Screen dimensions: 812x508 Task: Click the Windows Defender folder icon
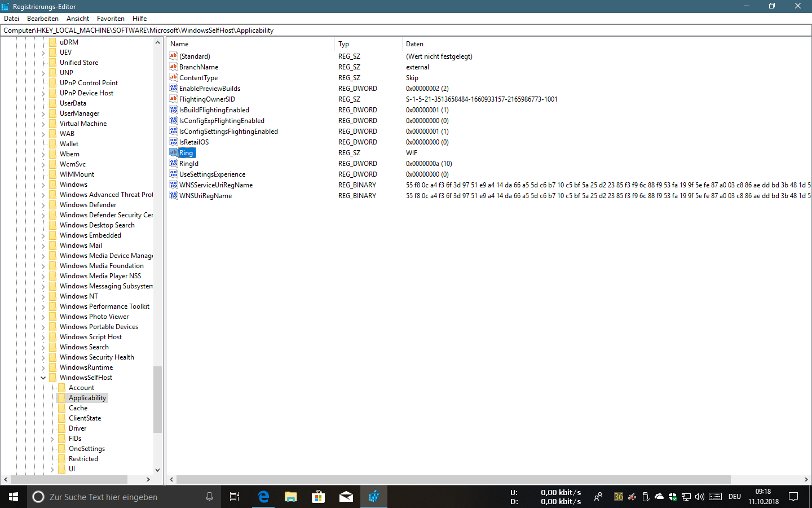click(x=53, y=205)
